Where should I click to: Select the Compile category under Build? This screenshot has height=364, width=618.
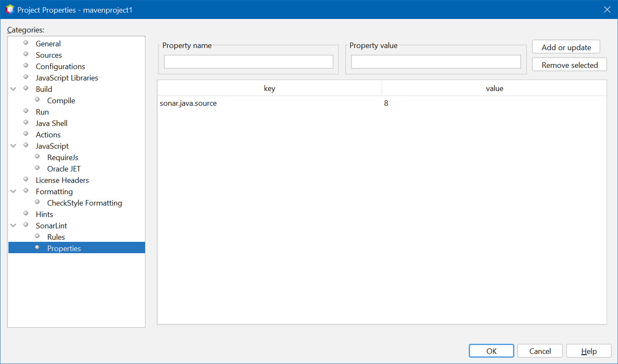[61, 101]
